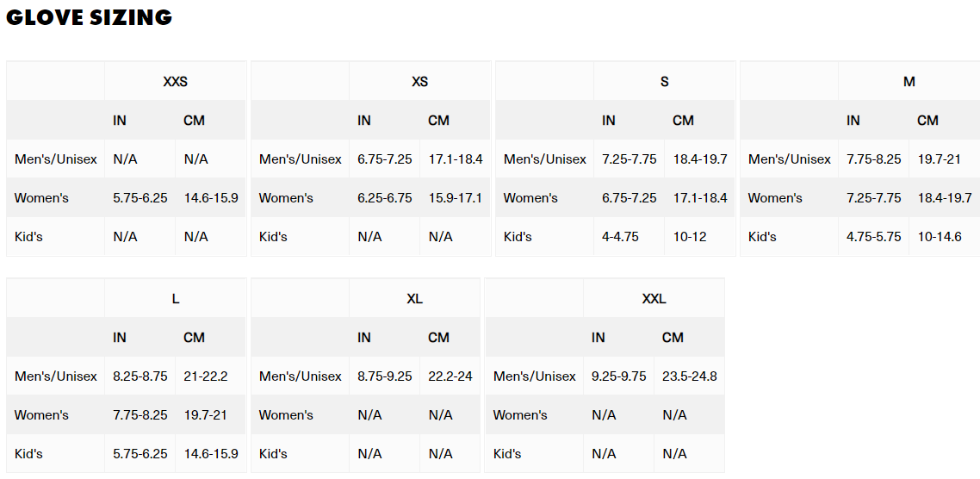This screenshot has height=479, width=980.
Task: Click the 10-14.6 centimeter cell
Action: tap(939, 237)
